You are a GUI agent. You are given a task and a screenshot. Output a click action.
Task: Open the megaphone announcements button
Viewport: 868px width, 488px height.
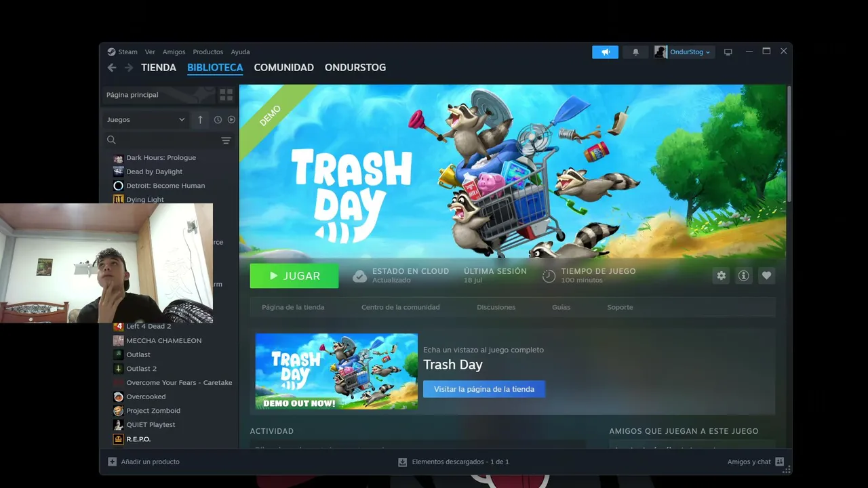[x=605, y=52]
